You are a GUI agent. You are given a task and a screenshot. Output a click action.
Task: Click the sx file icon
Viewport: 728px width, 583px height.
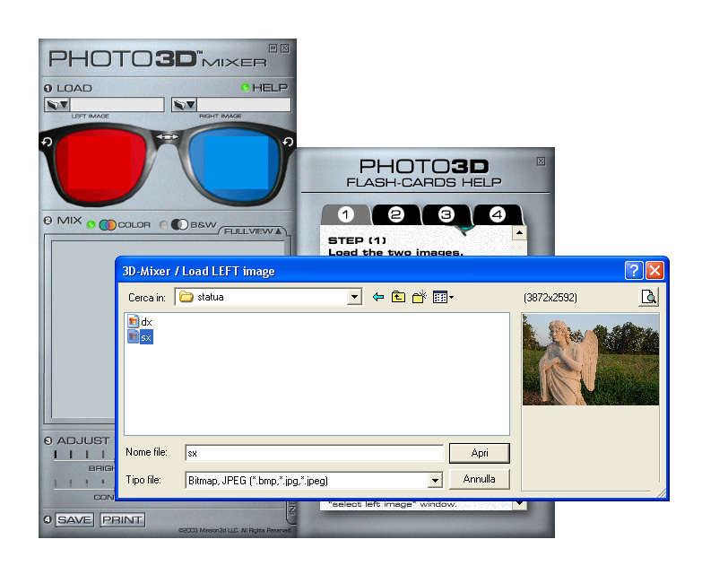(x=134, y=336)
